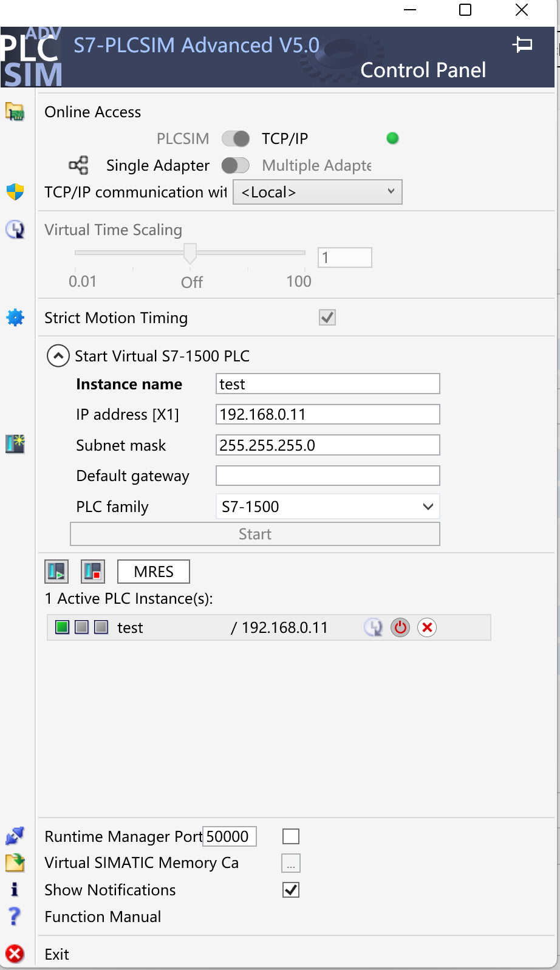Click the blue gear motion timing icon
The height and width of the screenshot is (970, 560).
click(15, 318)
